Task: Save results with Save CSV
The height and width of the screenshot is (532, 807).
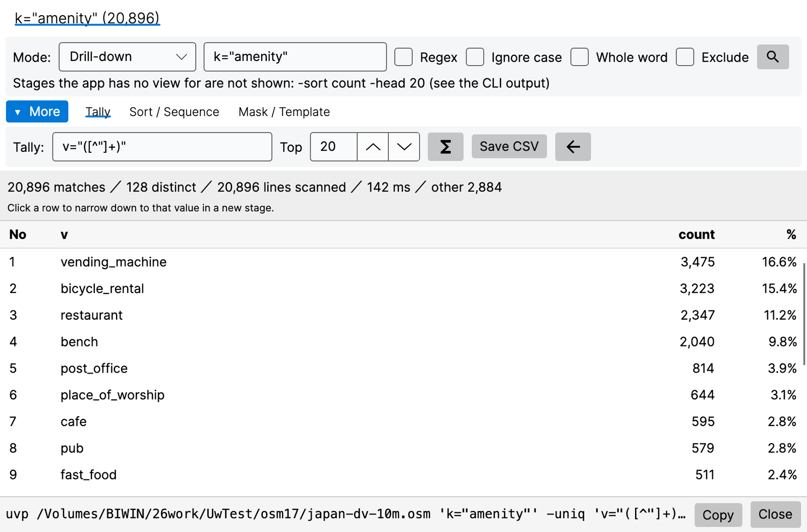Action: (509, 146)
